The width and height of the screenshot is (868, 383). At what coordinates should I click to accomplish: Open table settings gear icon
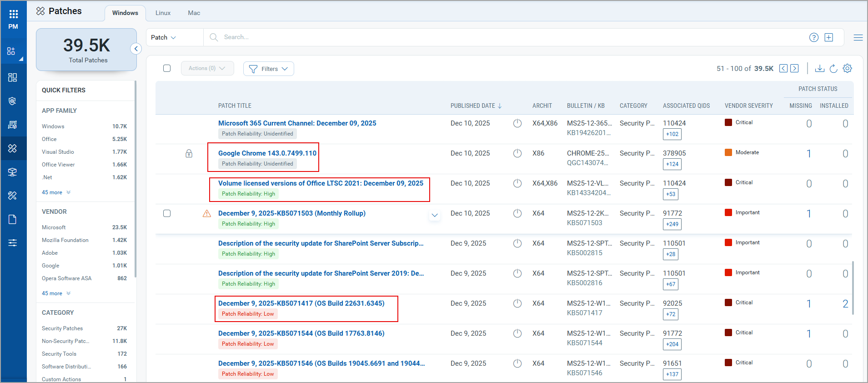coord(847,68)
